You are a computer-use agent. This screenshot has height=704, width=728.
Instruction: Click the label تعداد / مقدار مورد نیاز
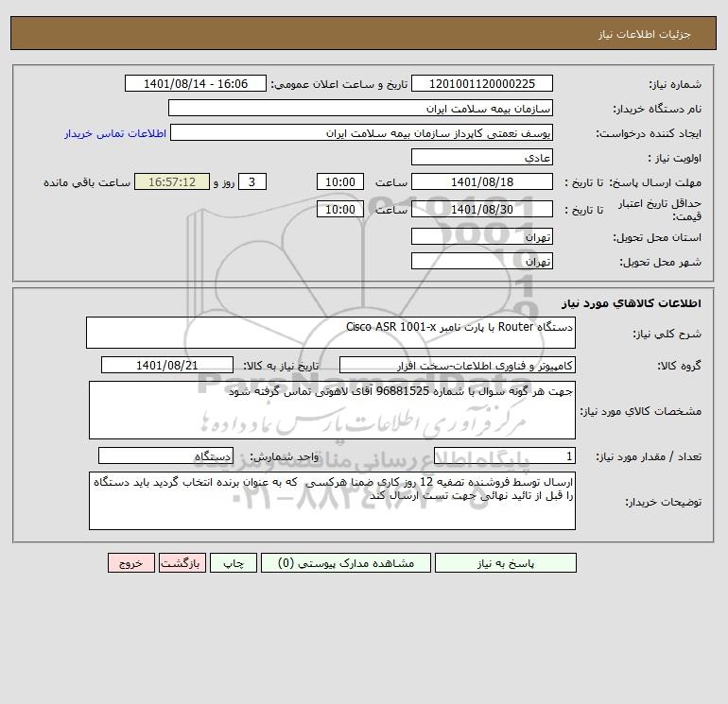[649, 456]
